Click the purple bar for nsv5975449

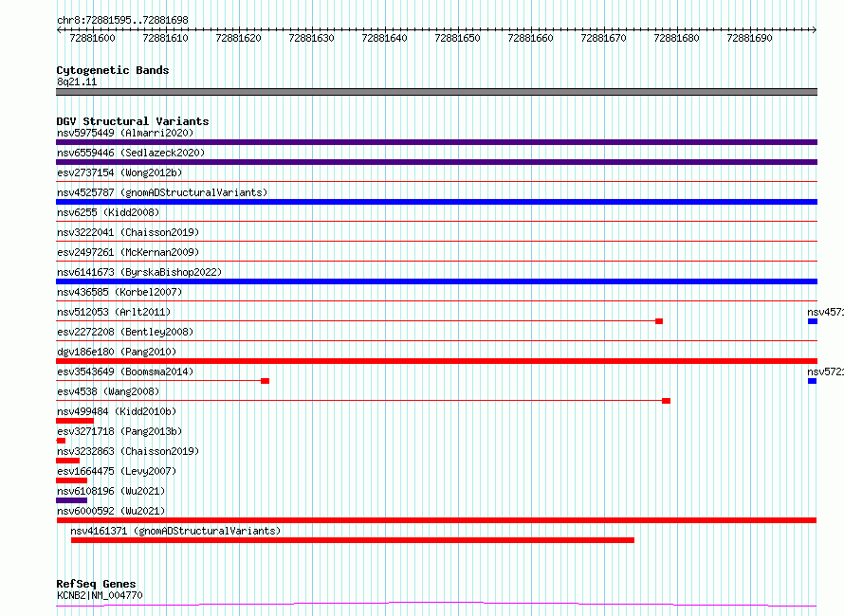(436, 142)
